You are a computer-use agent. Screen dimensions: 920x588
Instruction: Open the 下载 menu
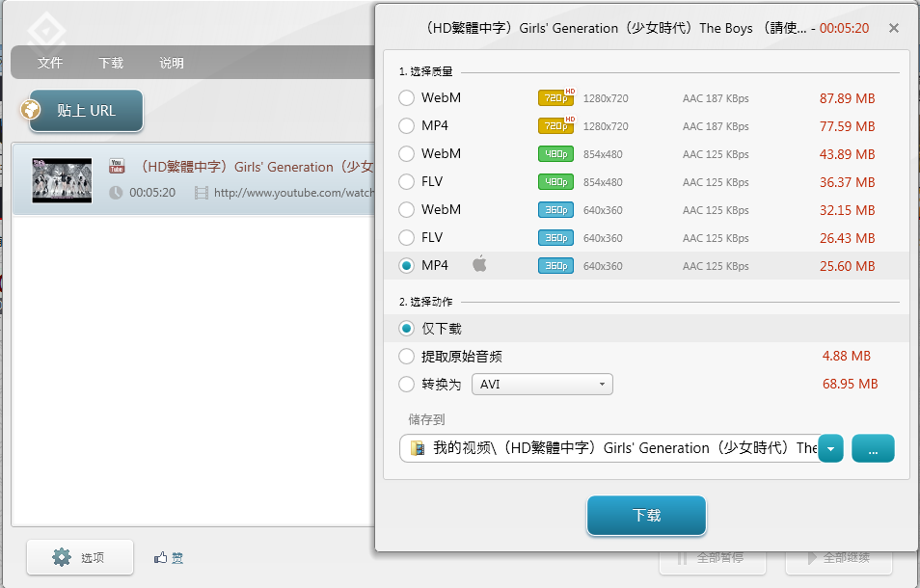tap(111, 63)
